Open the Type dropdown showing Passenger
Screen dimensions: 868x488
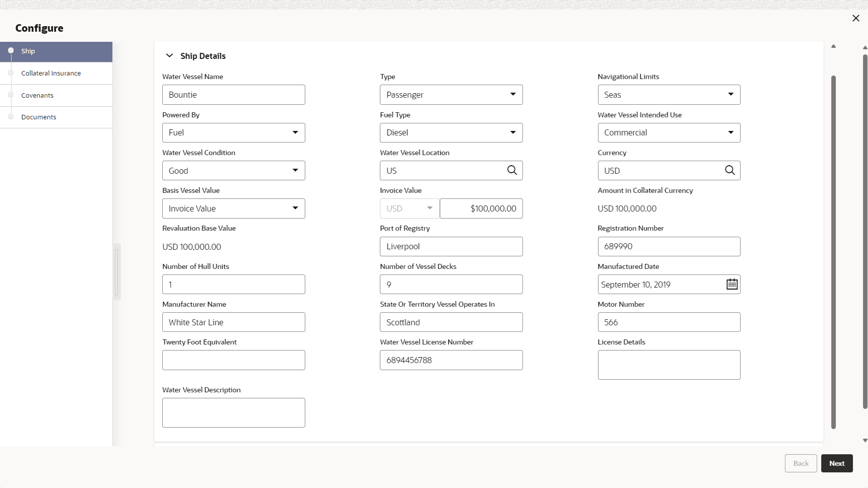tap(451, 95)
